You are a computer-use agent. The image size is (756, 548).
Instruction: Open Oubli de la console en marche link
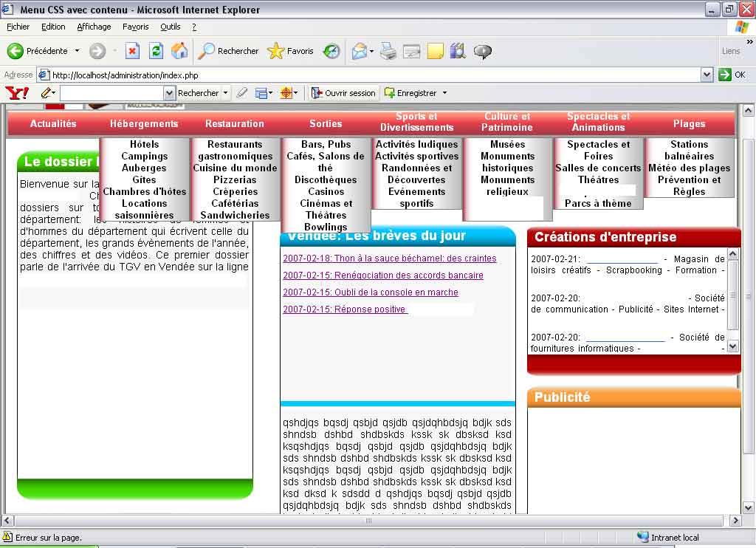(x=371, y=292)
